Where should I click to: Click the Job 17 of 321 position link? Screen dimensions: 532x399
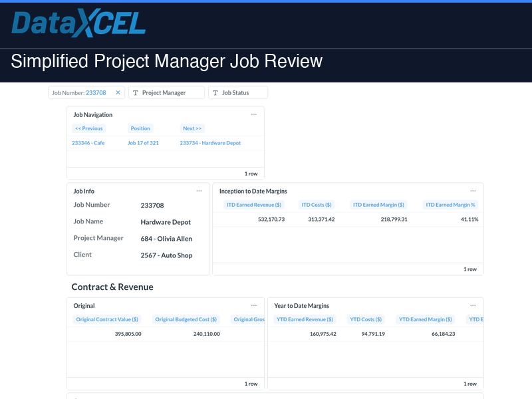coord(144,142)
